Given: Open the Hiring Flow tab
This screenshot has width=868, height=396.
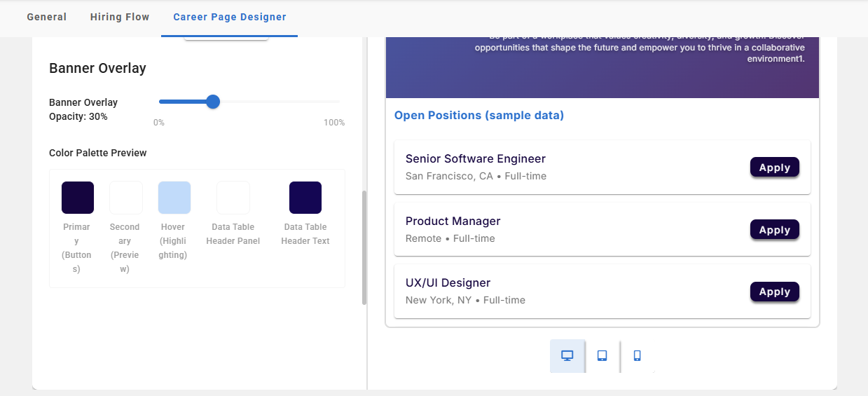Looking at the screenshot, I should tap(120, 17).
